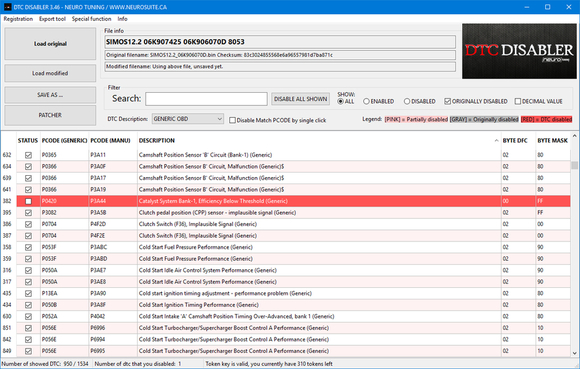Open the Export tool menu

click(52, 19)
